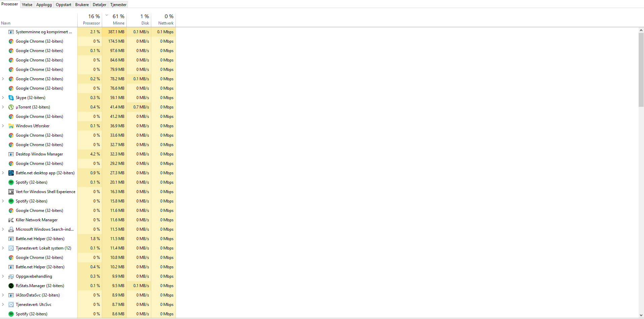Click the Systemminne og komprimert process icon
The width and height of the screenshot is (644, 319).
pyautogui.click(x=11, y=32)
